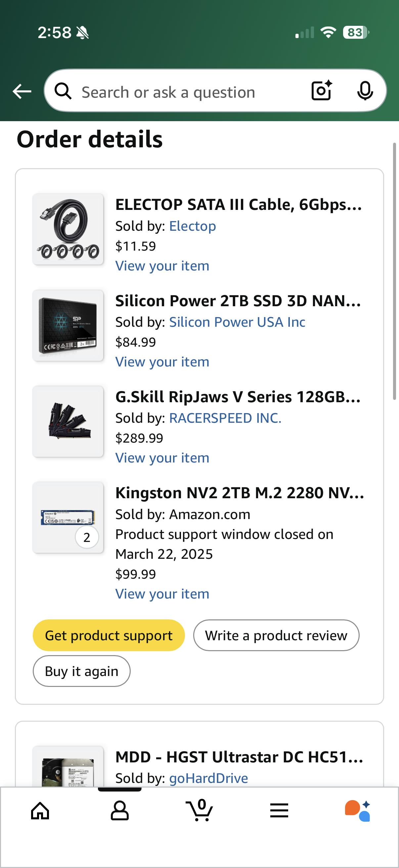Screen dimensions: 399x868
Task: Open the hamburger menu tab
Action: pyautogui.click(x=279, y=810)
